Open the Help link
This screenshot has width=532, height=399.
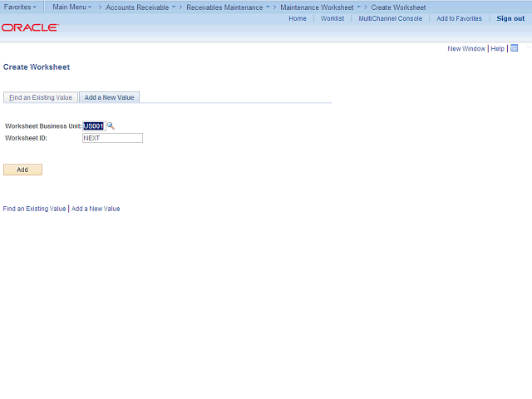click(497, 48)
